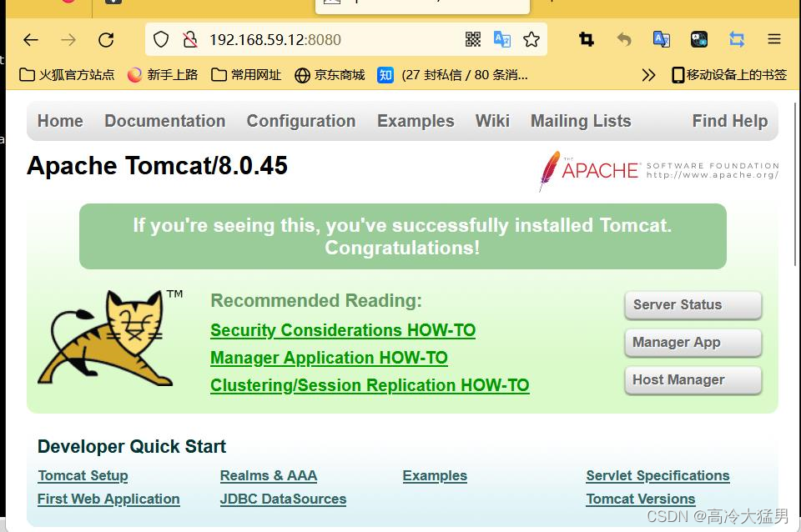The width and height of the screenshot is (801, 532).
Task: Click the dark mode extension icon
Action: point(699,38)
